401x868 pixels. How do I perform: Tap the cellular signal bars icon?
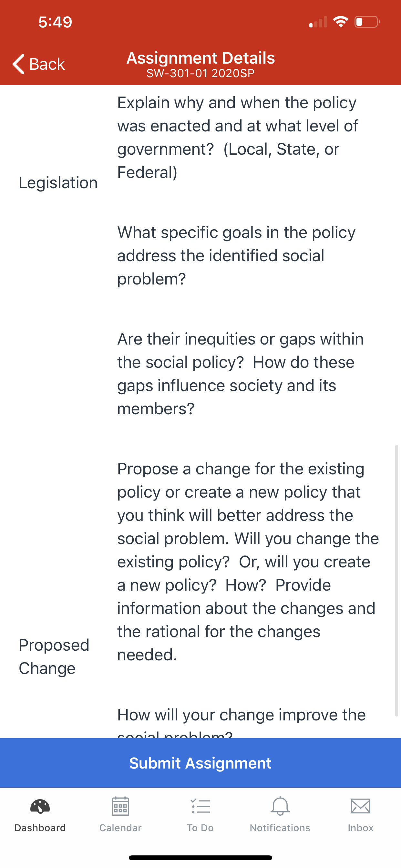[318, 22]
